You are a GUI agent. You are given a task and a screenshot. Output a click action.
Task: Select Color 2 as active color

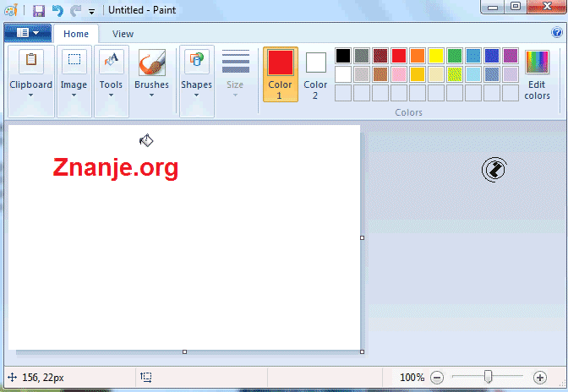point(315,74)
